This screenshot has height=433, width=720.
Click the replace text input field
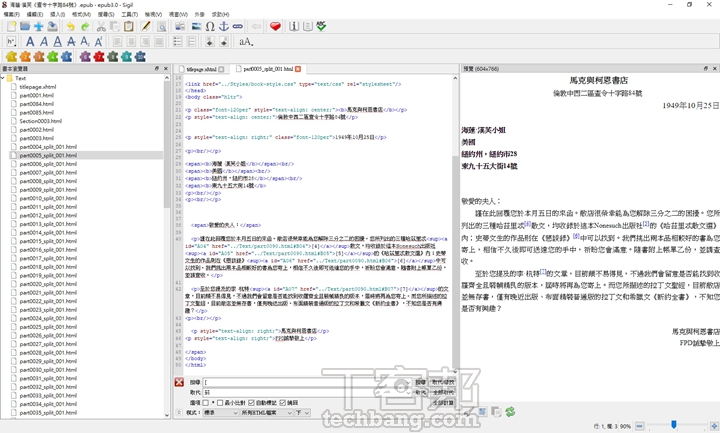307,393
